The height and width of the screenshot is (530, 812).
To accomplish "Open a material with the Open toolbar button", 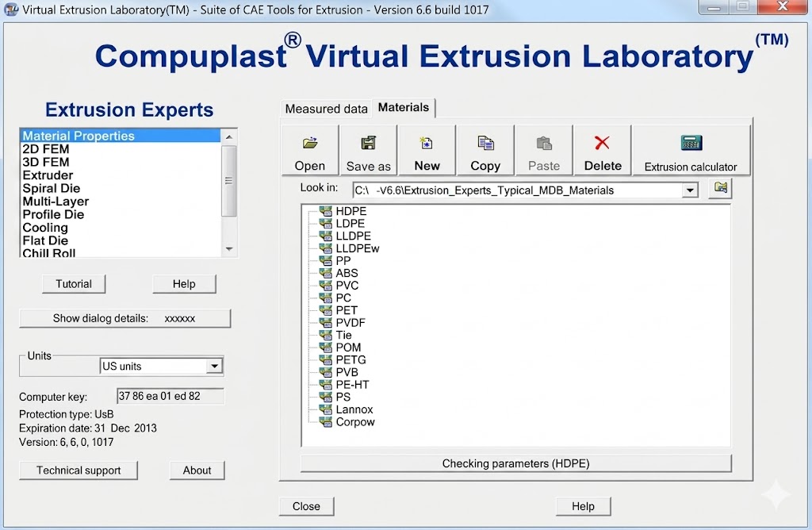I will pos(310,150).
